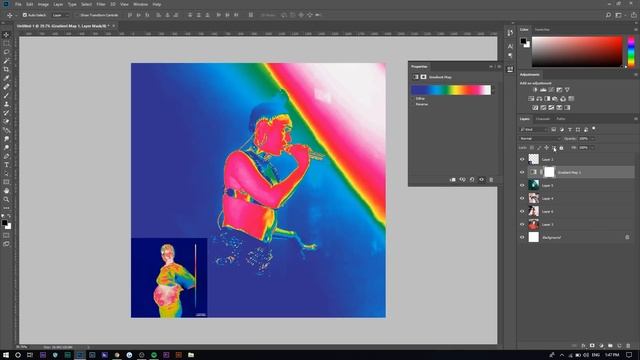Toggle the Auto-Select checkbox
This screenshot has height=360, width=640.
point(24,15)
